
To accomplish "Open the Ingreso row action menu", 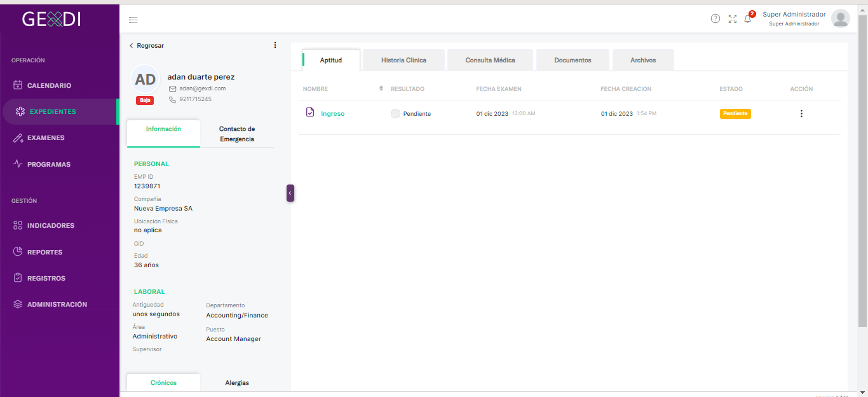I will (x=801, y=114).
